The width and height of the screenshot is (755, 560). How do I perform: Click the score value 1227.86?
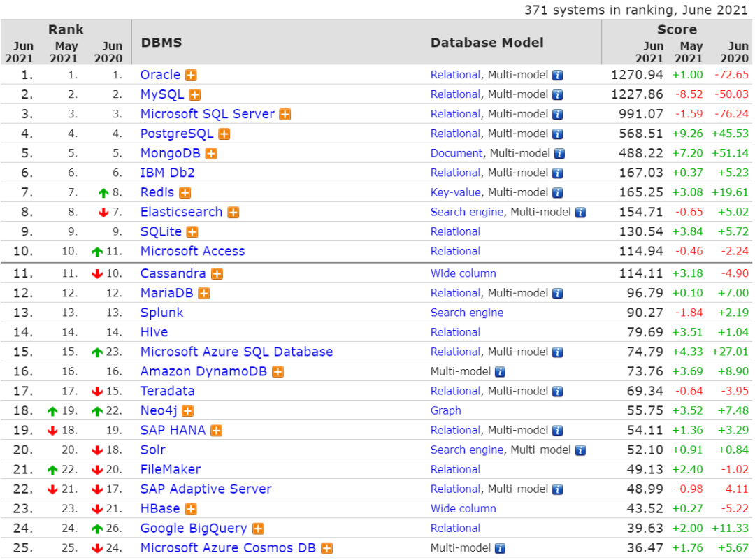click(x=637, y=94)
